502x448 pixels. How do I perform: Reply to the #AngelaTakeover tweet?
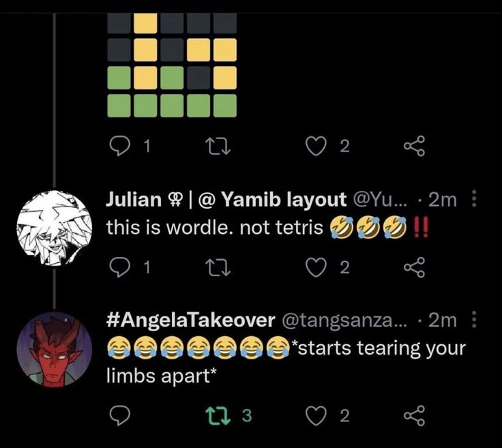120,415
